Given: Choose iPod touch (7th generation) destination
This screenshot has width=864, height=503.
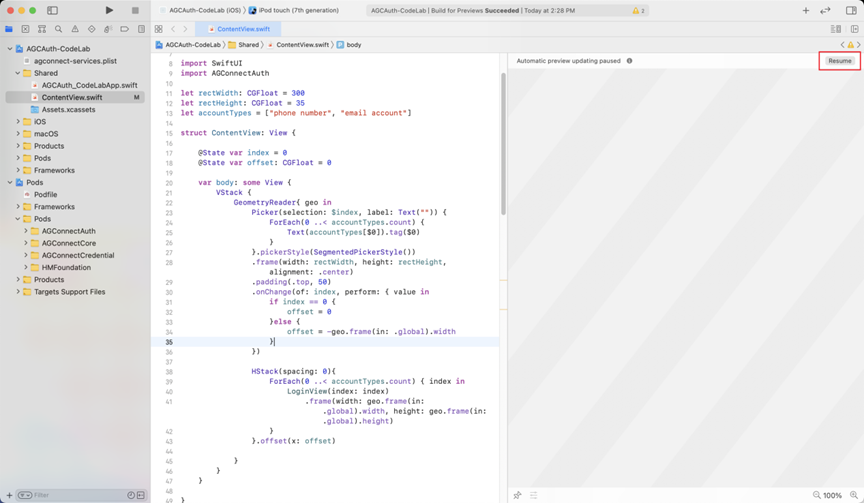Looking at the screenshot, I should point(294,10).
